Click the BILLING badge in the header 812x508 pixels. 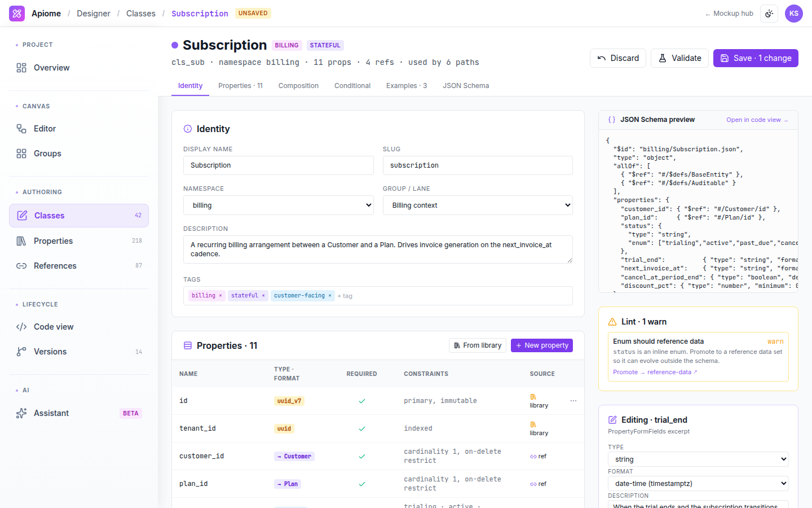(x=287, y=45)
